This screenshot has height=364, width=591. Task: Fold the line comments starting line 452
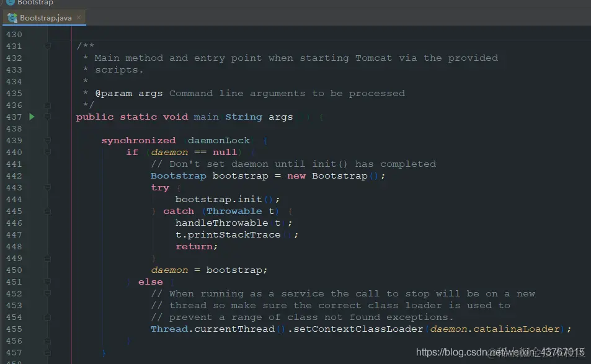click(x=48, y=293)
